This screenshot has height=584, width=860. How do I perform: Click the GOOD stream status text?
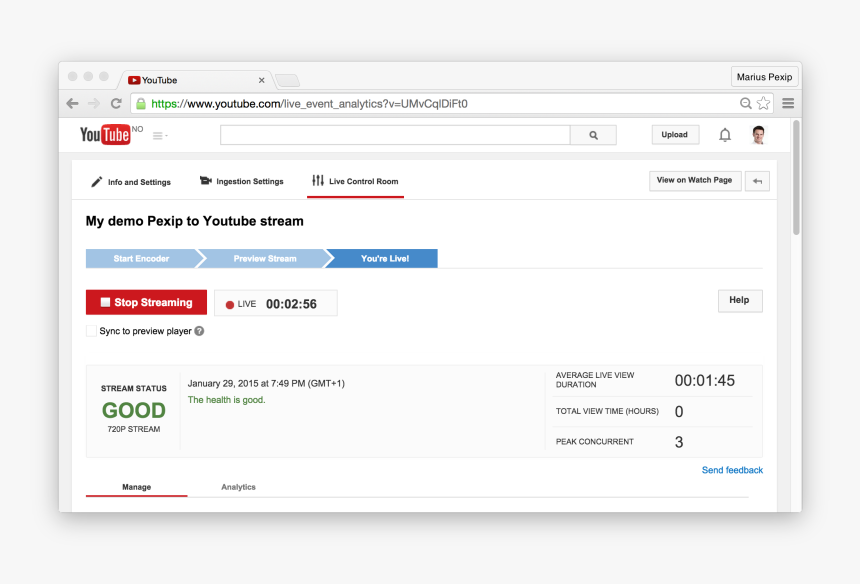tap(134, 410)
